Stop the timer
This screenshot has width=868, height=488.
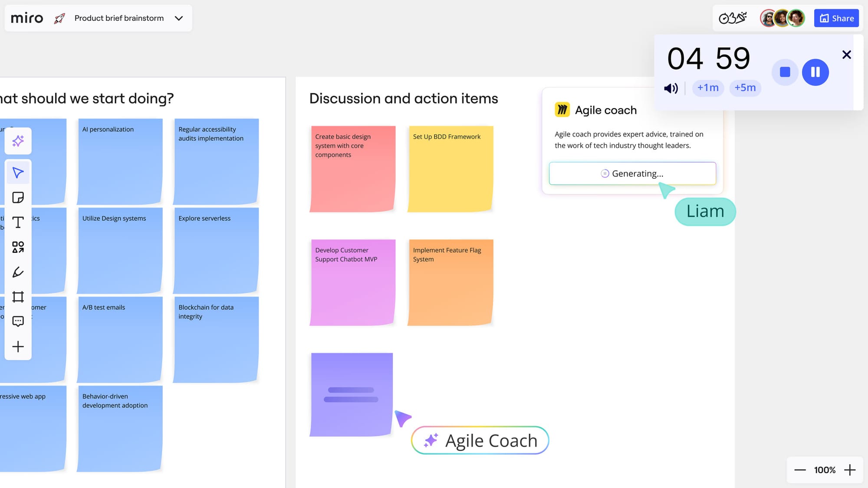(x=785, y=72)
